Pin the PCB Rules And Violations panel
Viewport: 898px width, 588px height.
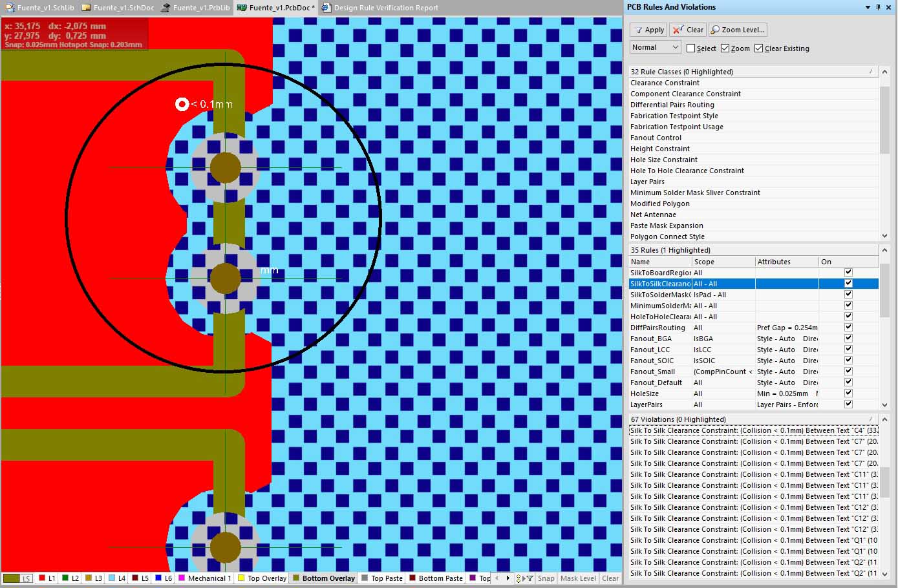tap(878, 7)
